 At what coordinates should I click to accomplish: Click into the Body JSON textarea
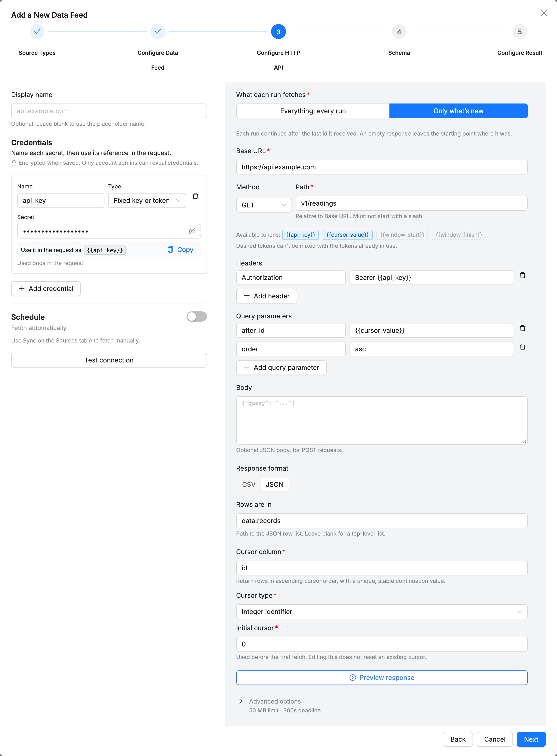[x=382, y=420]
